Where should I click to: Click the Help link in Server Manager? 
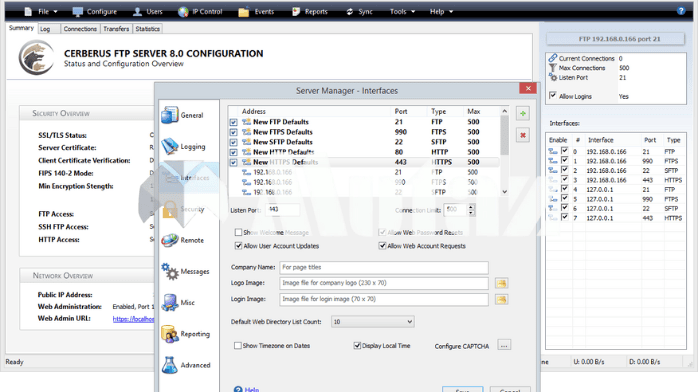coord(252,390)
